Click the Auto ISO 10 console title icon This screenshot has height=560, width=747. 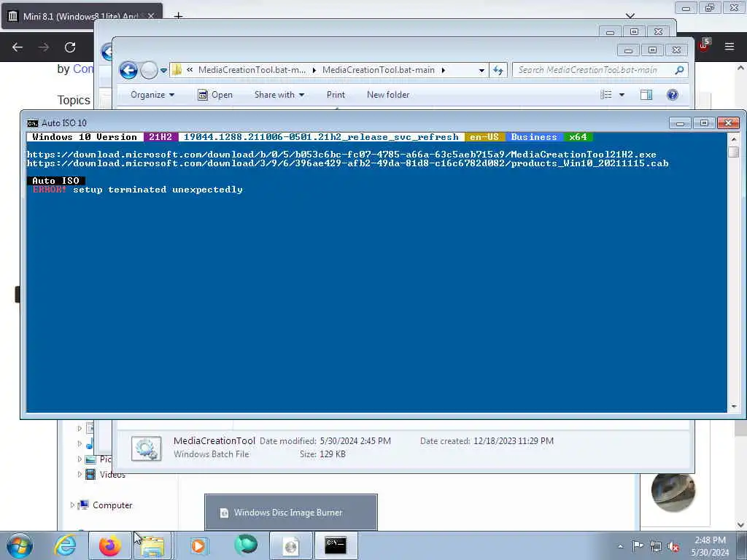point(32,123)
